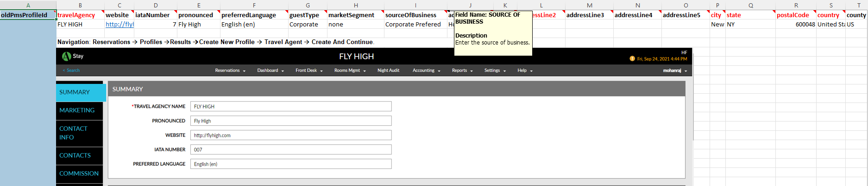The height and width of the screenshot is (186, 868).
Task: Select the Fly High pronounced spreadsheet cell
Action: point(199,24)
